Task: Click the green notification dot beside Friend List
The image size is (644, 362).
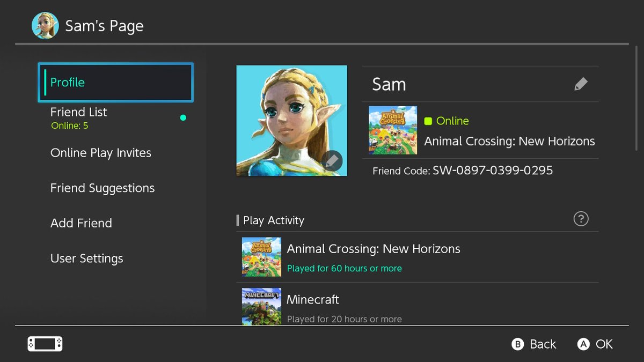Action: point(183,117)
